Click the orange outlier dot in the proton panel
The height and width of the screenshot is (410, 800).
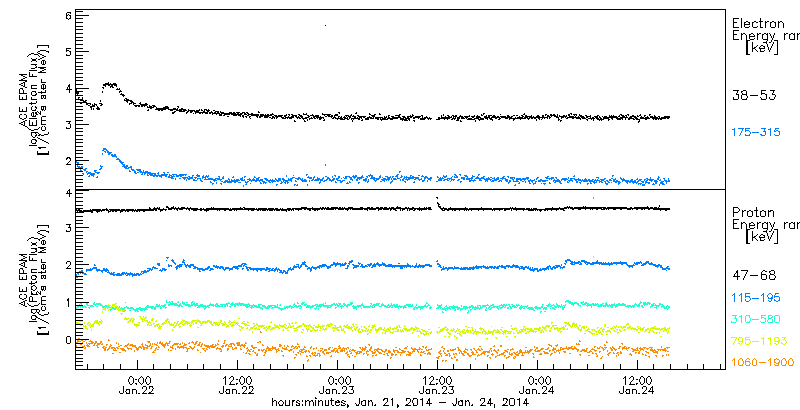(x=593, y=197)
